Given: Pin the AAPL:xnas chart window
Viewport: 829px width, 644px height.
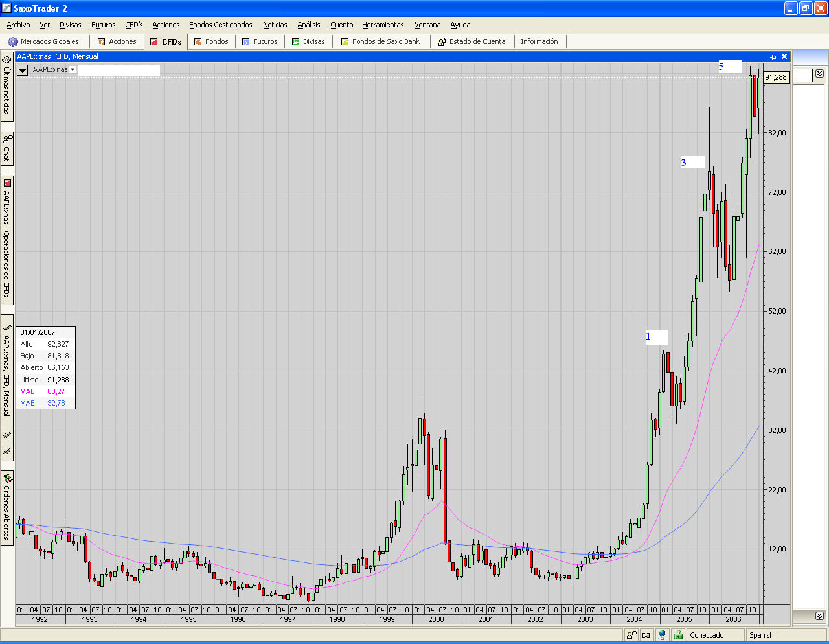Looking at the screenshot, I should tap(773, 57).
